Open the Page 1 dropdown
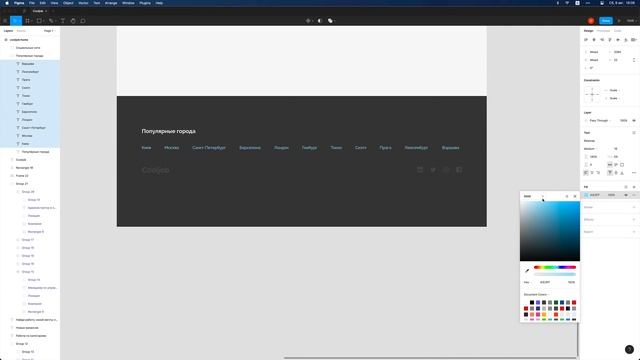 (49, 31)
